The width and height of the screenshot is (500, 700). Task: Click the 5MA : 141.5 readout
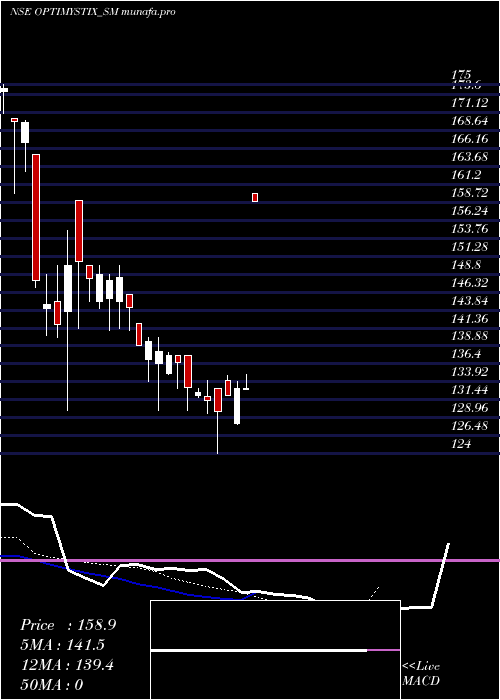(63, 645)
